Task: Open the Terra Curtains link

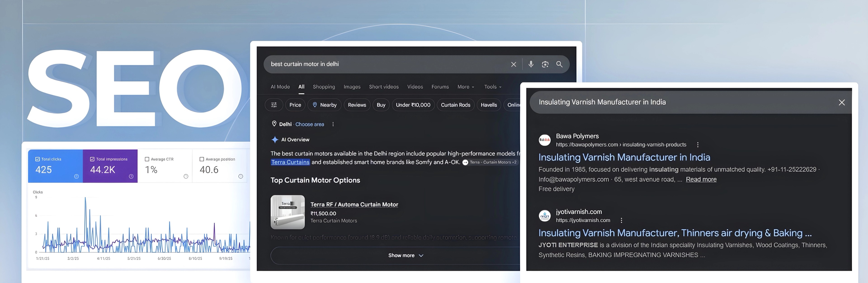Action: [x=290, y=162]
